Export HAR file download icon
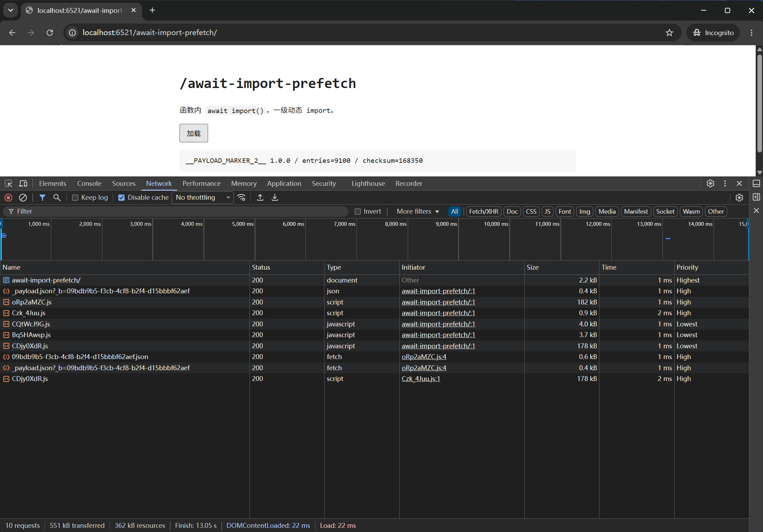Image resolution: width=763 pixels, height=532 pixels. tap(275, 198)
